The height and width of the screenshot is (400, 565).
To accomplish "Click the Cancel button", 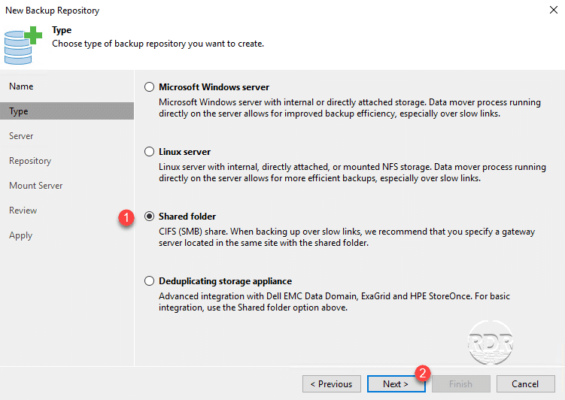I will click(x=525, y=384).
